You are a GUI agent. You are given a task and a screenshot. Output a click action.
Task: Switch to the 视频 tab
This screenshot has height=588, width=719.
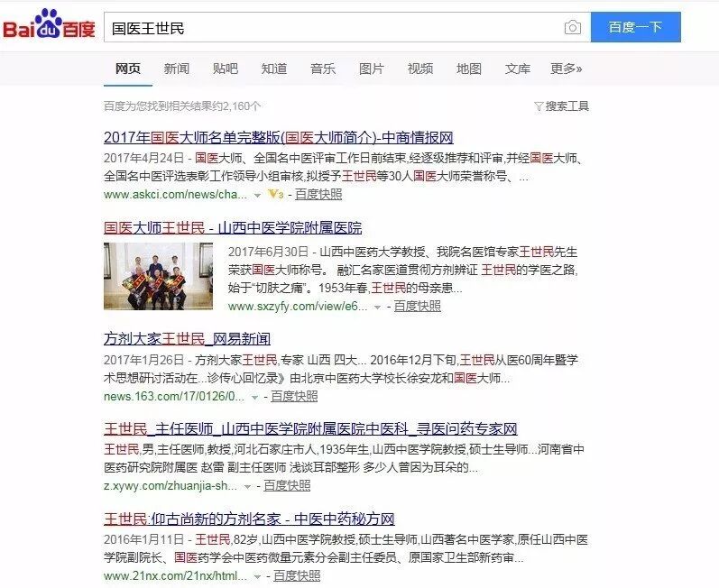[420, 69]
